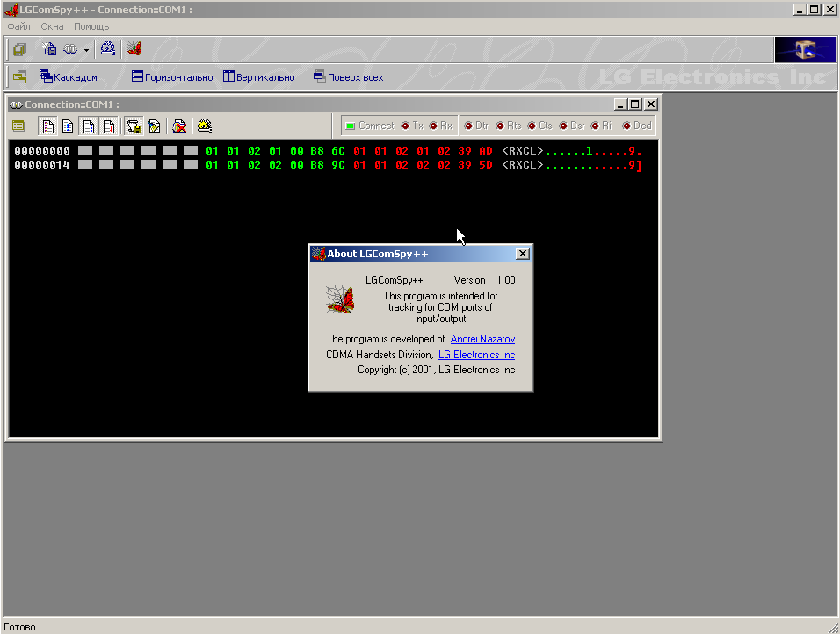This screenshot has width=840, height=634.
Task: Click the LGComSpy++ title bar app icon
Action: coord(11,10)
